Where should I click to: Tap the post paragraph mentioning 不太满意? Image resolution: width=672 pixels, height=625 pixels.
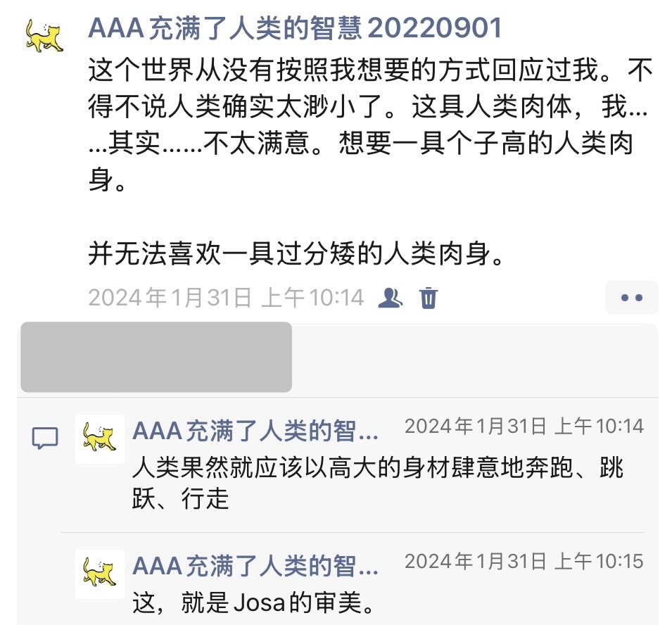pos(370,125)
